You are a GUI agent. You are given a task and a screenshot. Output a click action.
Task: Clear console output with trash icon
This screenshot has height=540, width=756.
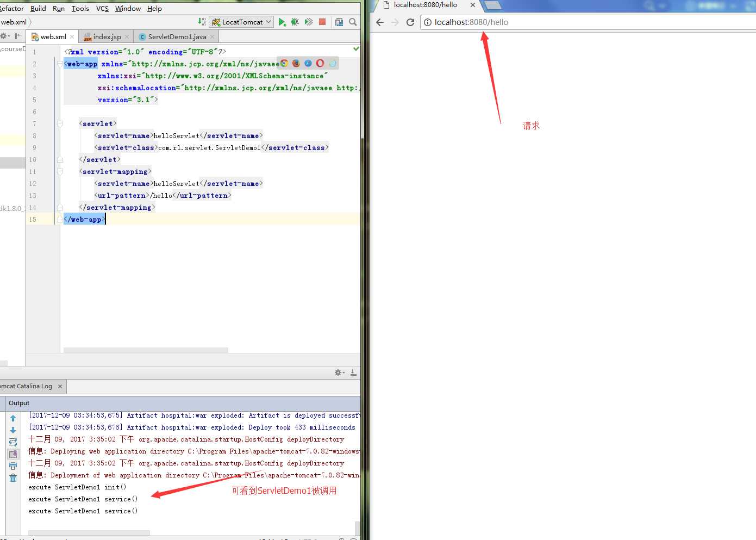coord(13,478)
